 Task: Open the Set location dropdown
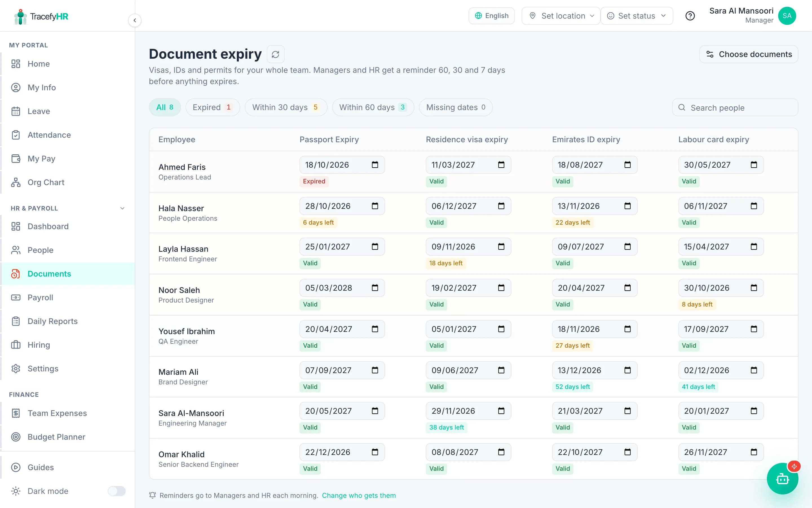click(x=561, y=16)
